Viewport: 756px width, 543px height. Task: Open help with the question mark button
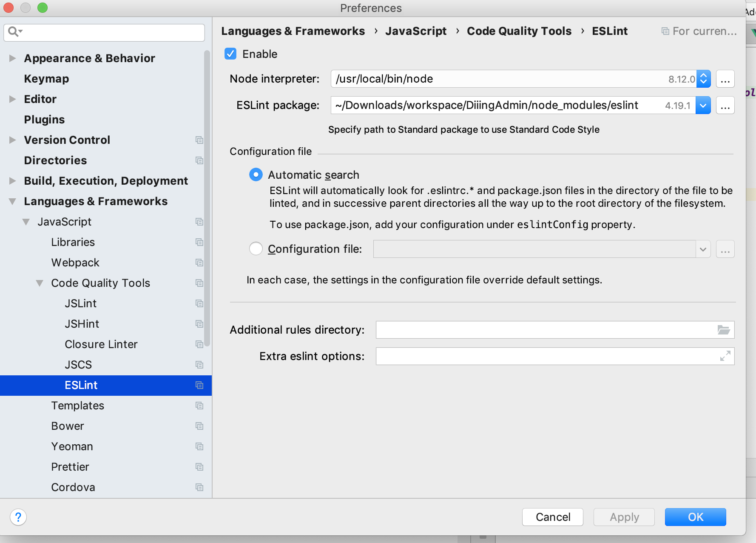(18, 517)
